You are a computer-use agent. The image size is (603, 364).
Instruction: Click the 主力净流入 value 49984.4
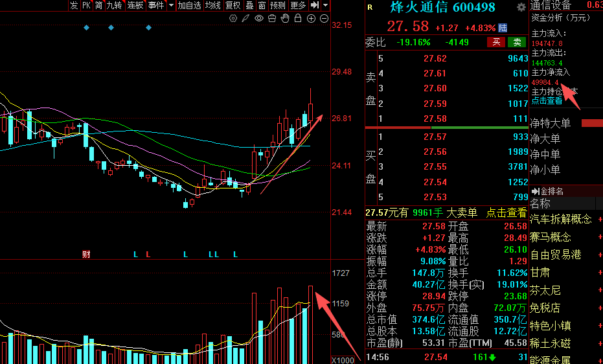[x=545, y=82]
